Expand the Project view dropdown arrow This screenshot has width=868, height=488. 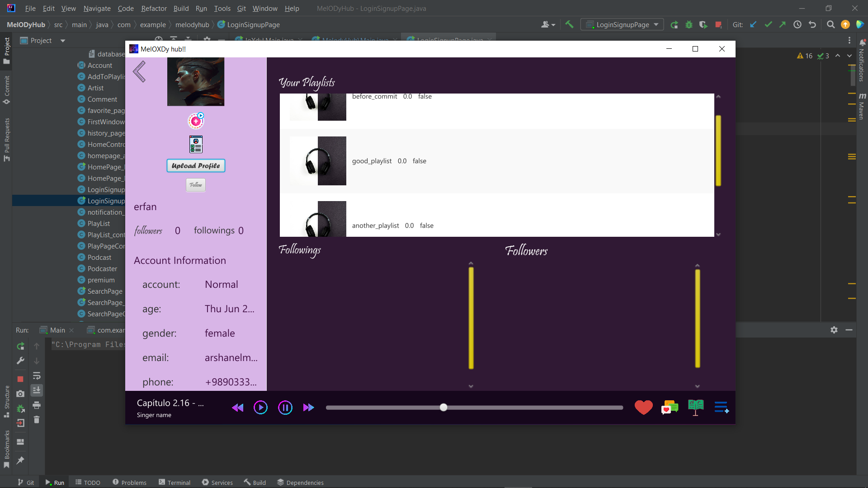[62, 40]
